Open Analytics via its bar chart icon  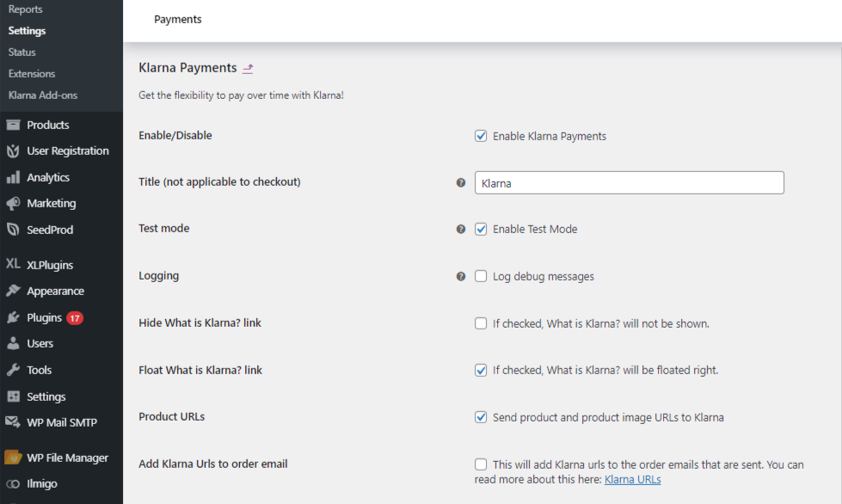point(13,177)
